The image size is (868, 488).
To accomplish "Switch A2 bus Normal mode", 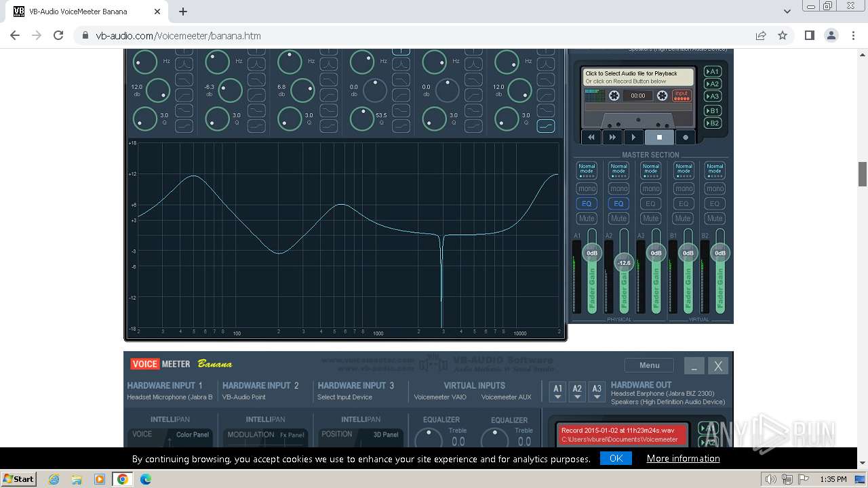I will coord(618,170).
